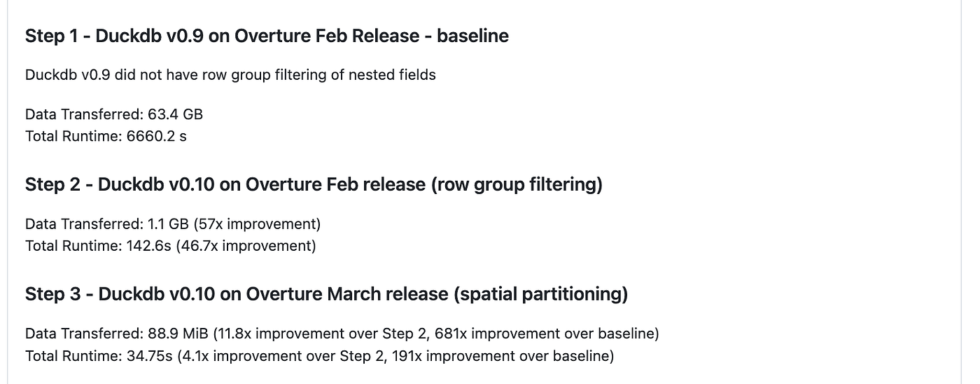
Task: Click the Data Transferred: 63.4 GB line
Action: (x=114, y=114)
